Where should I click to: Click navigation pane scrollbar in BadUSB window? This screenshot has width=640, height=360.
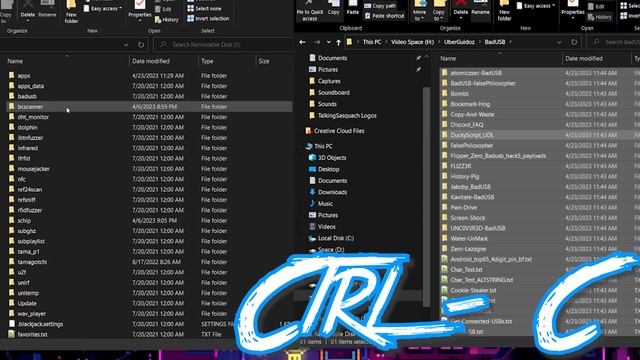click(x=426, y=196)
